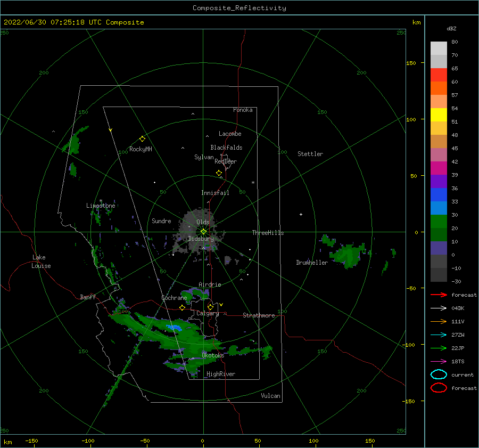Click the white 04DK arrow legend icon

pyautogui.click(x=439, y=308)
